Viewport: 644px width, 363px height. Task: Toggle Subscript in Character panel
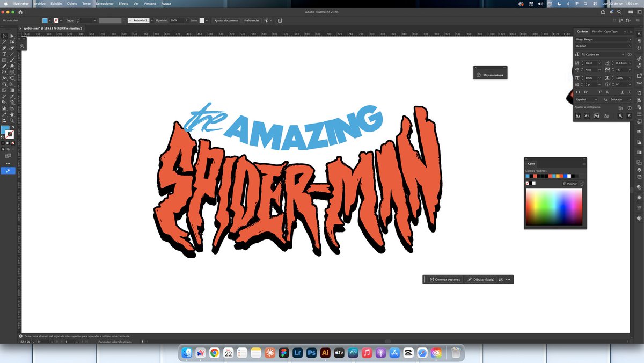(x=608, y=92)
